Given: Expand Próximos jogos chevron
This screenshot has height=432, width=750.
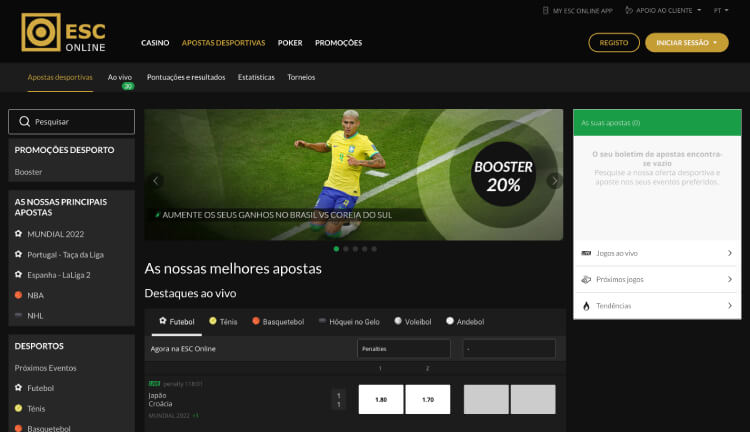Looking at the screenshot, I should 729,279.
